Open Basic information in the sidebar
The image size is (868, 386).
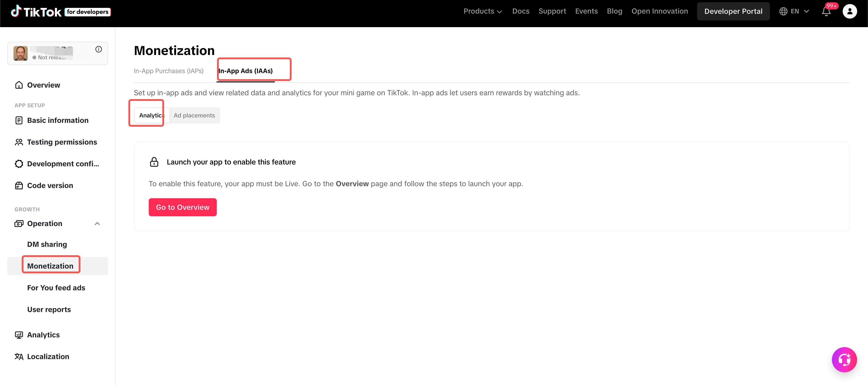pyautogui.click(x=58, y=120)
